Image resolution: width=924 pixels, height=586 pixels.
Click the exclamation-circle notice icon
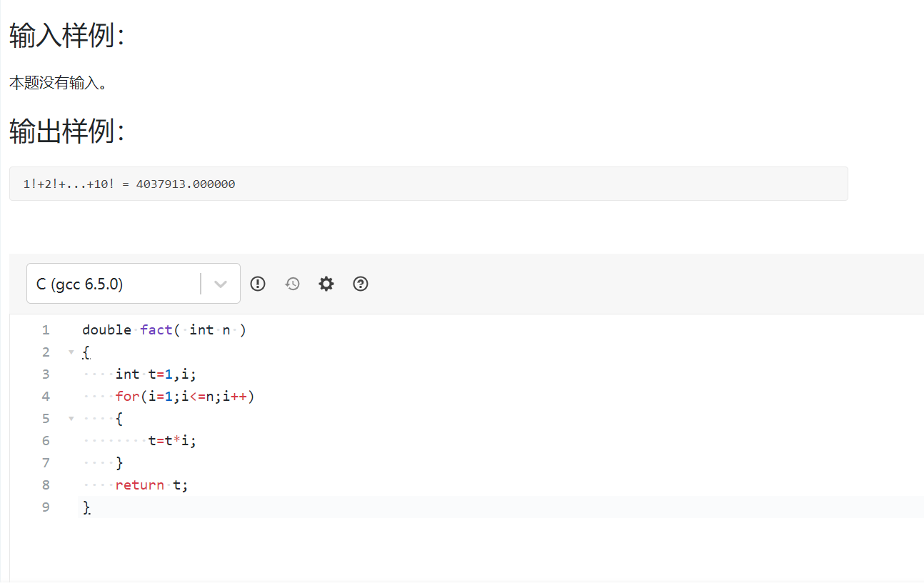(x=258, y=284)
